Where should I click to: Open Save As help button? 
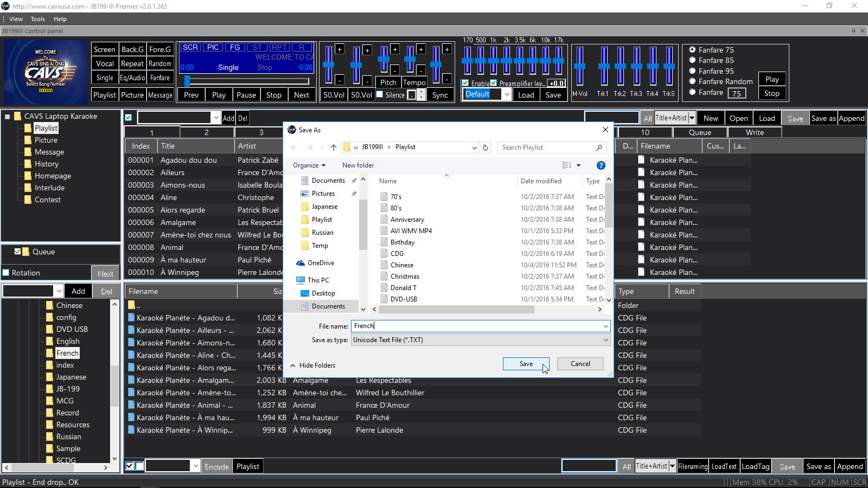(x=601, y=165)
